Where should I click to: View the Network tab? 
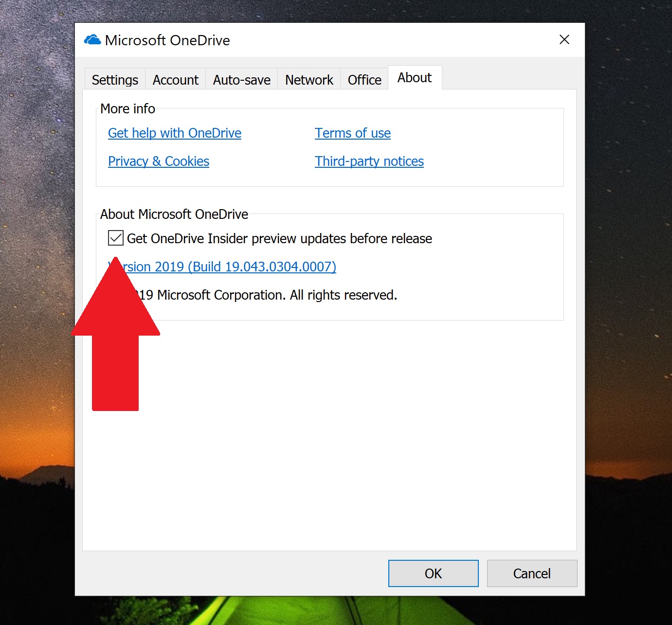pyautogui.click(x=309, y=79)
